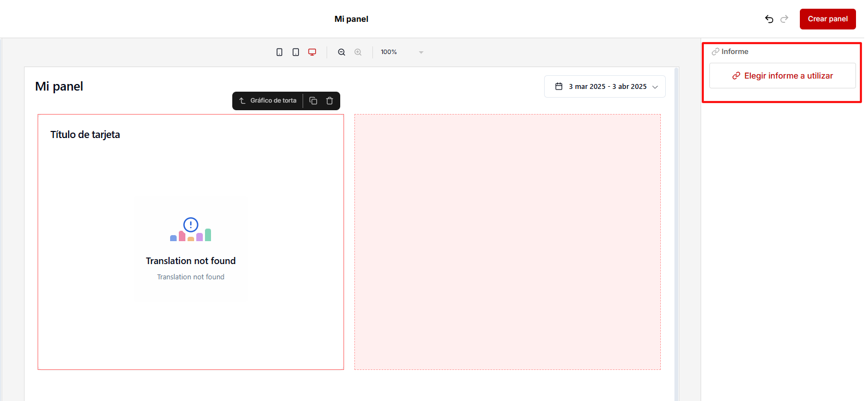The height and width of the screenshot is (401, 868).
Task: Click the empty pink drop zone
Action: tap(507, 242)
